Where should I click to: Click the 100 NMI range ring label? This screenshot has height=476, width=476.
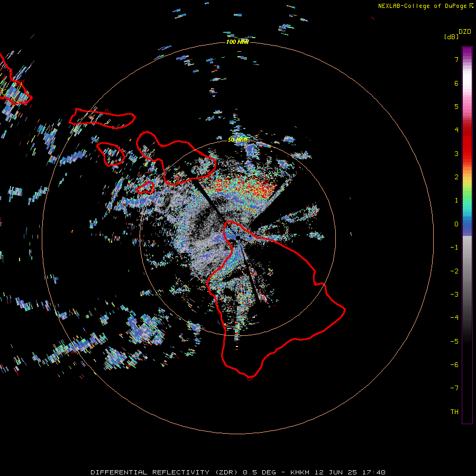point(237,42)
